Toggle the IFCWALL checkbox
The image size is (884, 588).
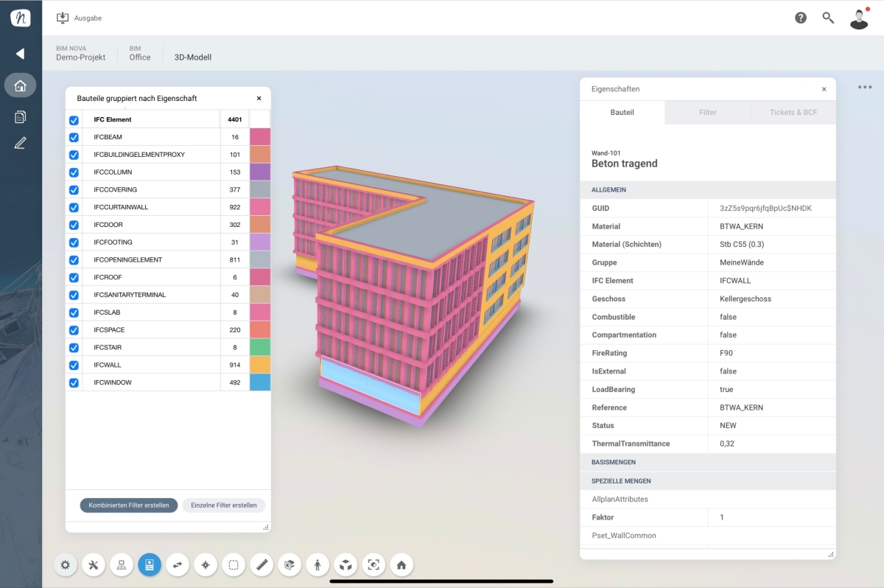pos(74,365)
